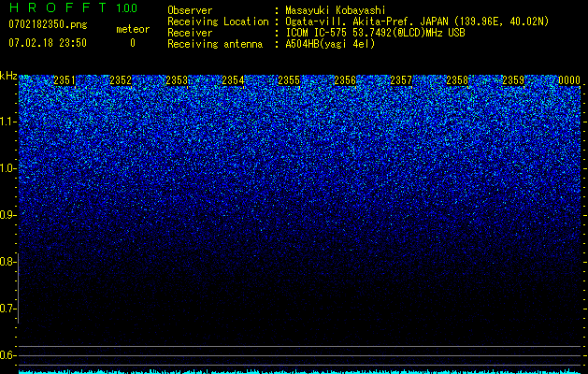
Task: Click the Observer name Masayuki Kobayashi
Action: (336, 10)
